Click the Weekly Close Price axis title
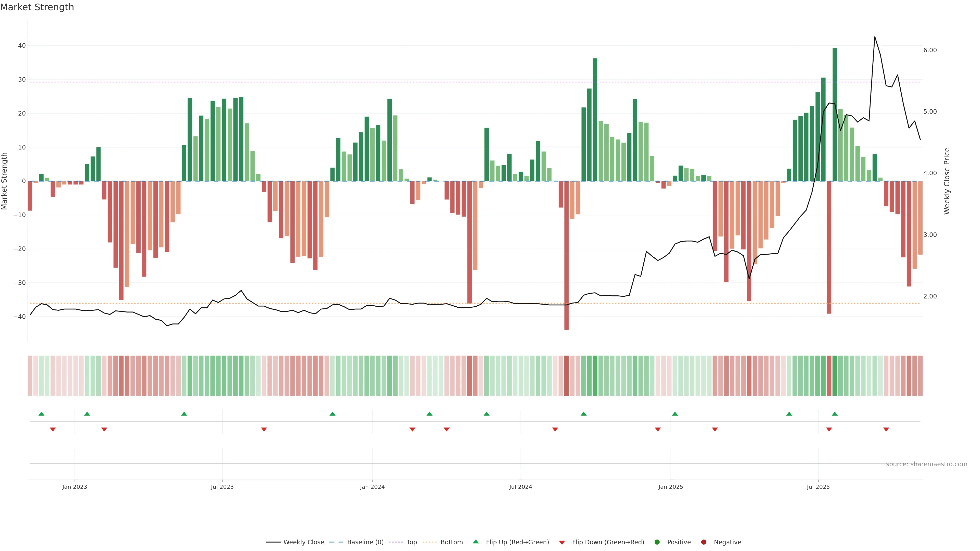This screenshot has height=551, width=980. (x=947, y=181)
